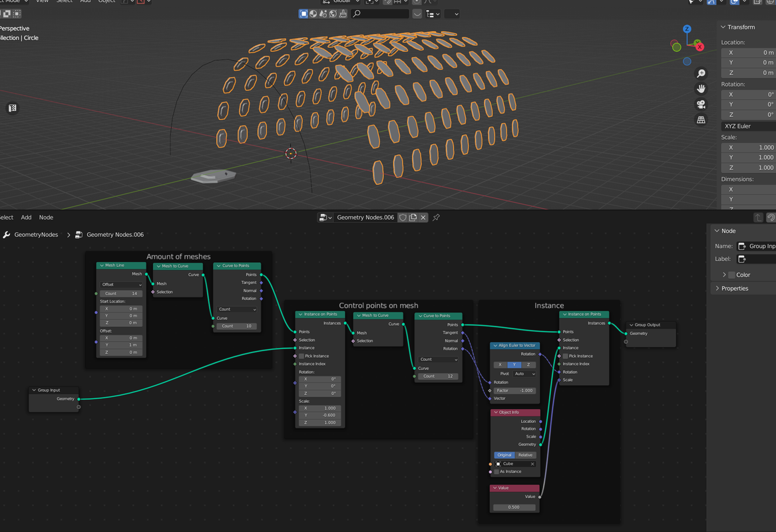
Task: Expand the Properties panel
Action: pos(717,288)
